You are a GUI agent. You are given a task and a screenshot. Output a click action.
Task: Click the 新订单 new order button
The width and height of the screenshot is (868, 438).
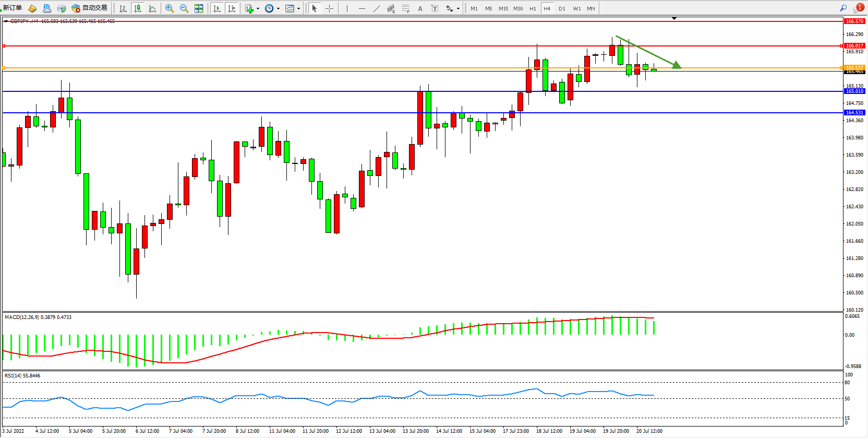click(13, 8)
